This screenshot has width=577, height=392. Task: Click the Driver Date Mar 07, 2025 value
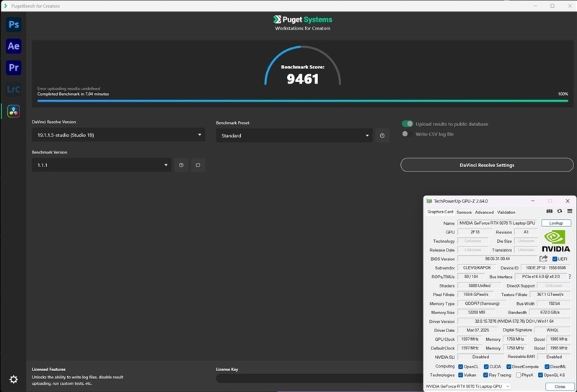(477, 330)
